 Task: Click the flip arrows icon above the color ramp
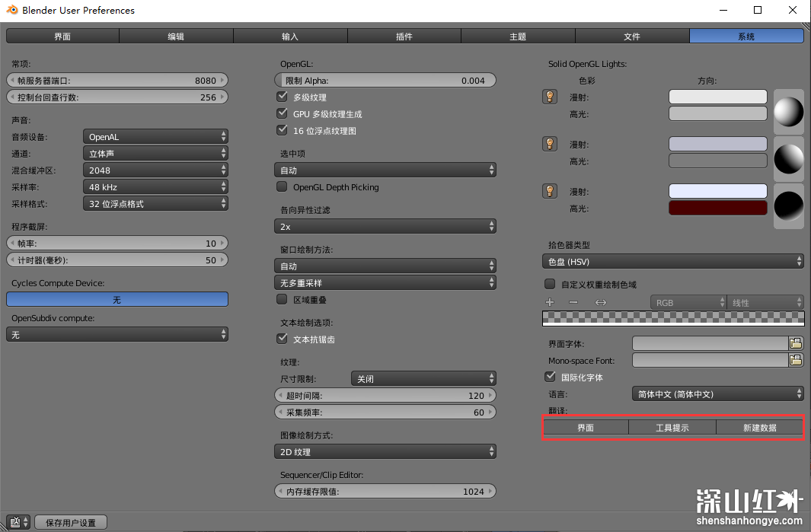coord(601,303)
